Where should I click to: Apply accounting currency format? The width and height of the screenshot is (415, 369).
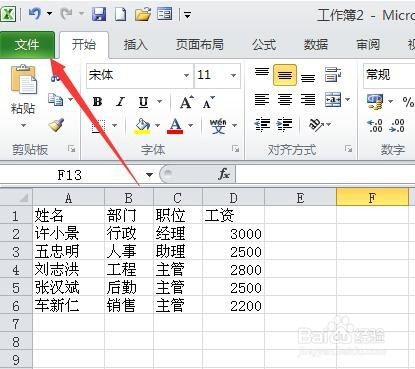pyautogui.click(x=375, y=101)
